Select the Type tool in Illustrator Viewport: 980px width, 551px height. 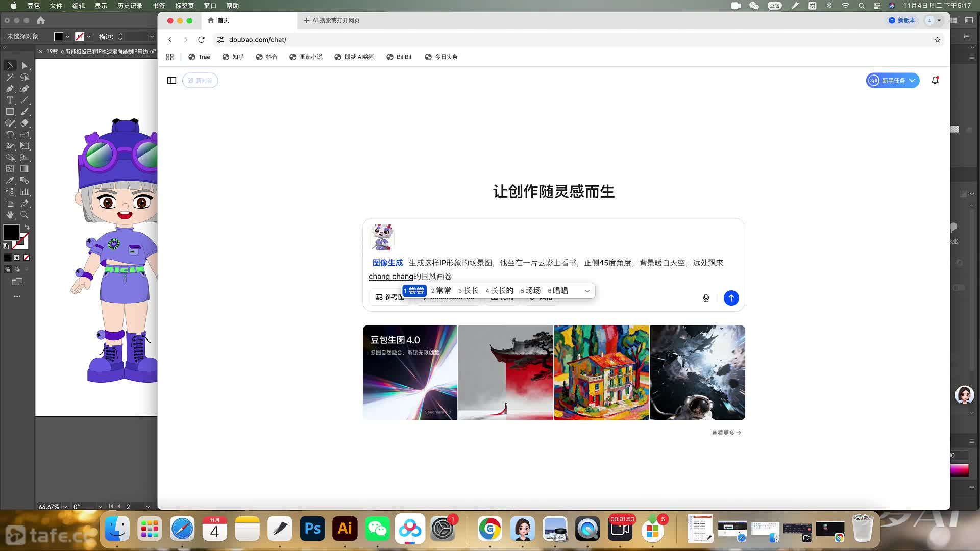pos(10,100)
